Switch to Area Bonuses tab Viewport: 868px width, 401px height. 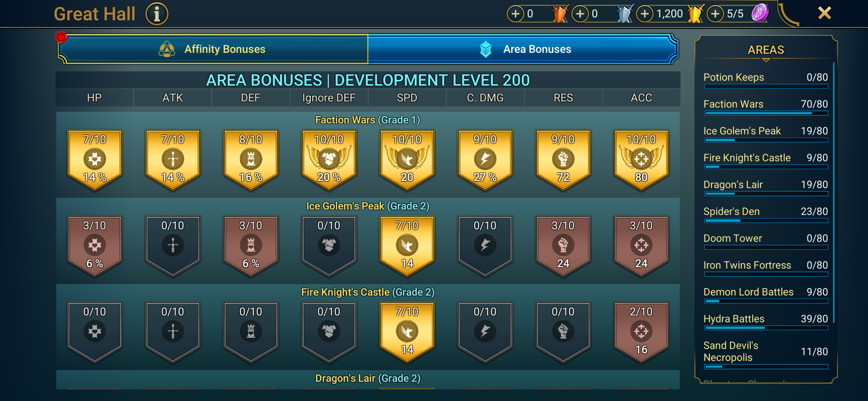(523, 49)
